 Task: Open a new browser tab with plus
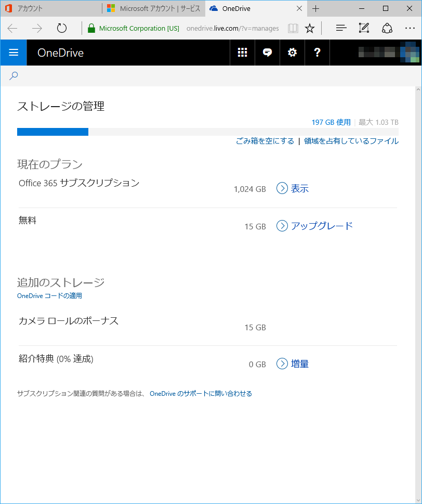315,9
